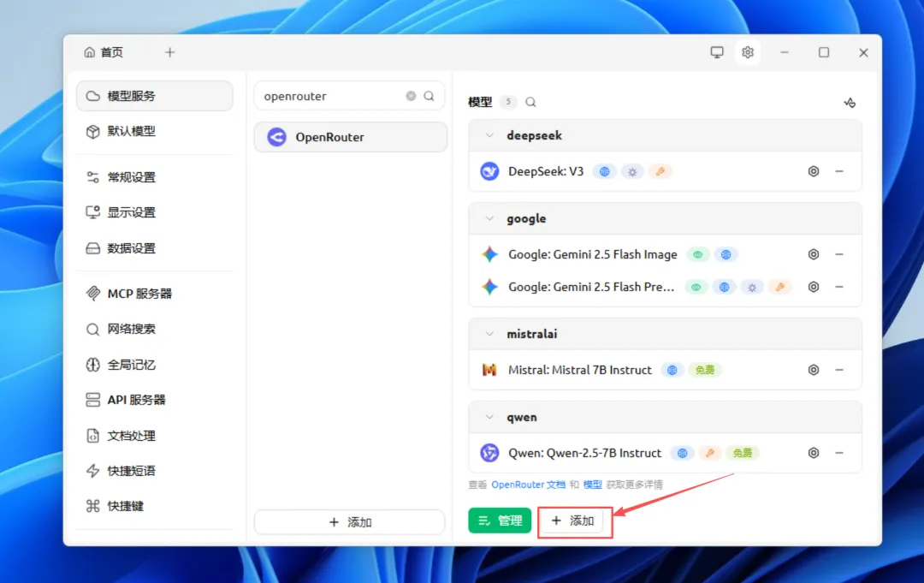Remove the DeepSeek: V3 model

tap(839, 171)
